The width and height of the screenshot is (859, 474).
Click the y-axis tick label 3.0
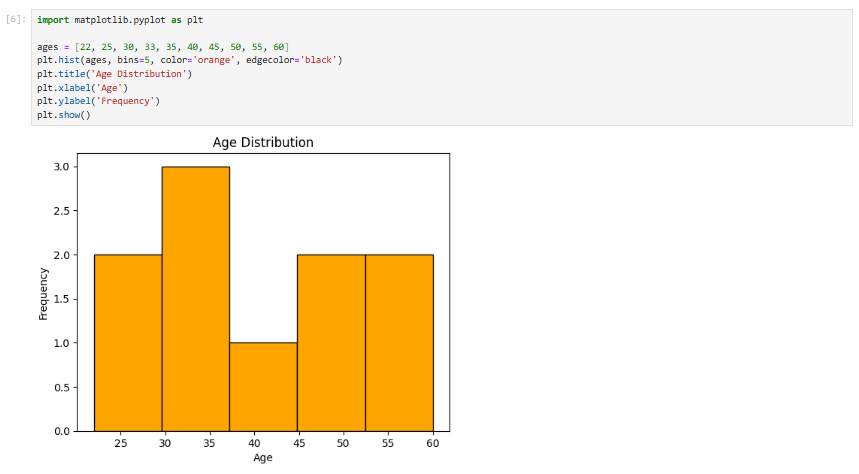pyautogui.click(x=61, y=167)
